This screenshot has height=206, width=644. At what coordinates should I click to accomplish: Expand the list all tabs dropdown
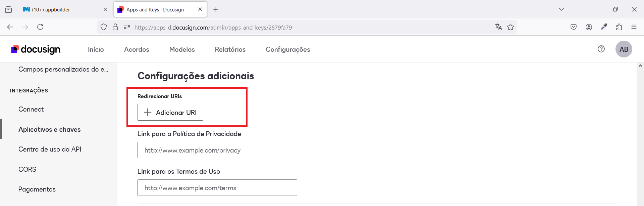561,9
